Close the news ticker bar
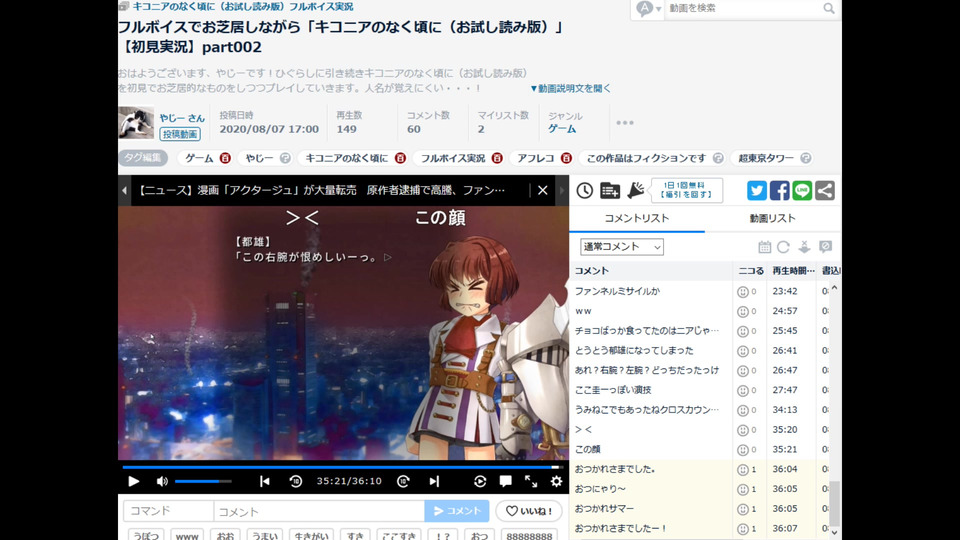 (542, 190)
